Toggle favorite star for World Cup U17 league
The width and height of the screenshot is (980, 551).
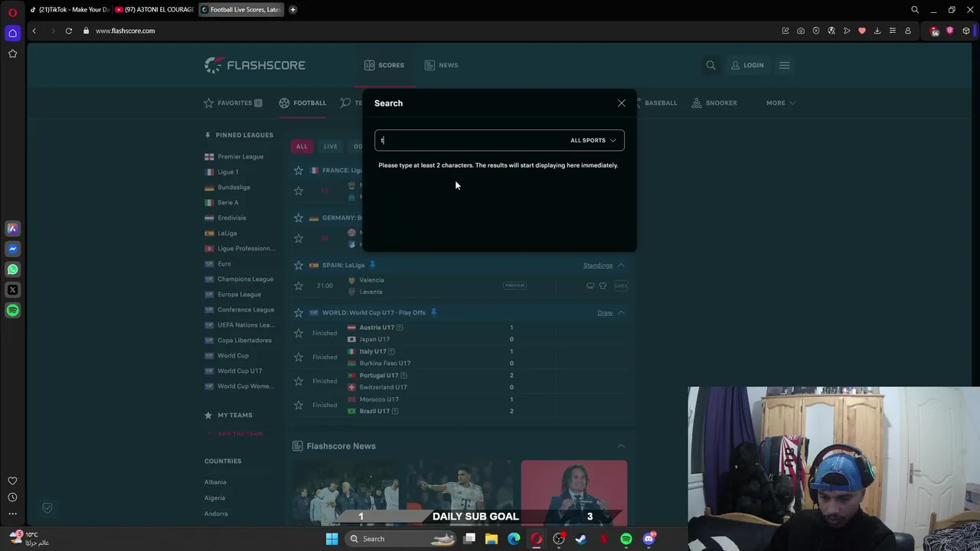[299, 312]
